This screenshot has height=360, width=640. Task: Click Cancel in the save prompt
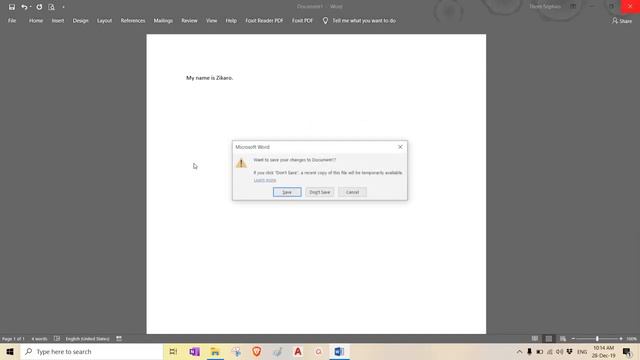[x=352, y=192]
